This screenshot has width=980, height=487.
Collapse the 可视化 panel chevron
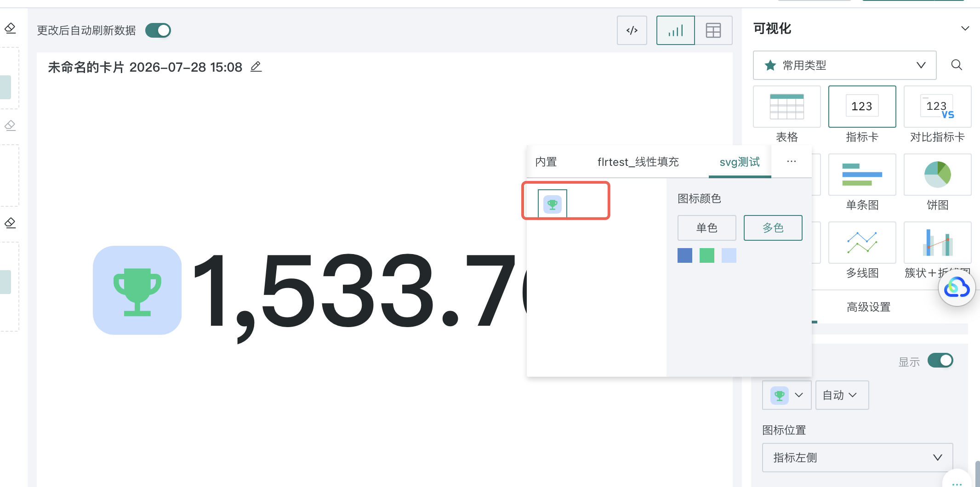point(965,28)
